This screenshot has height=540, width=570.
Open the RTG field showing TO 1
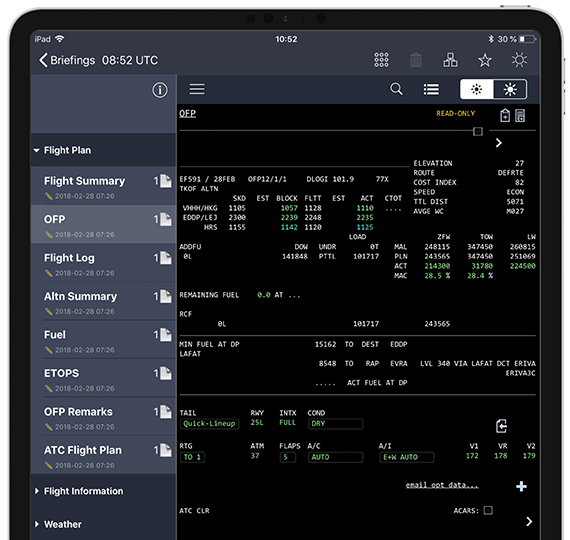pyautogui.click(x=192, y=457)
